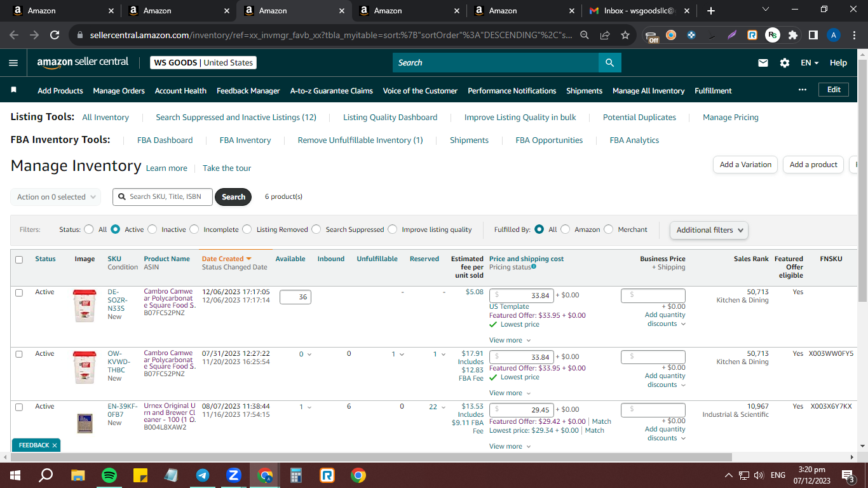Click Edit on the favorites bar

pyautogui.click(x=834, y=90)
